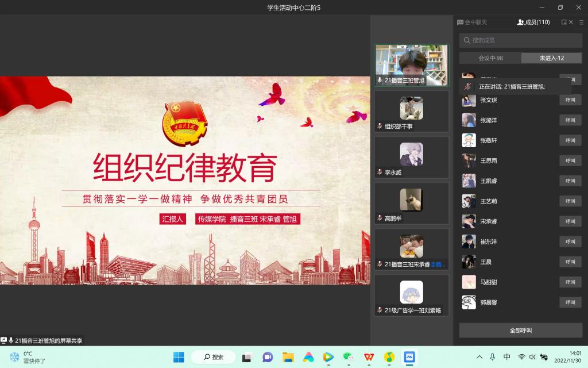588x368 pixels.
Task: Open the weather widget showing 0°C
Action: (28, 357)
